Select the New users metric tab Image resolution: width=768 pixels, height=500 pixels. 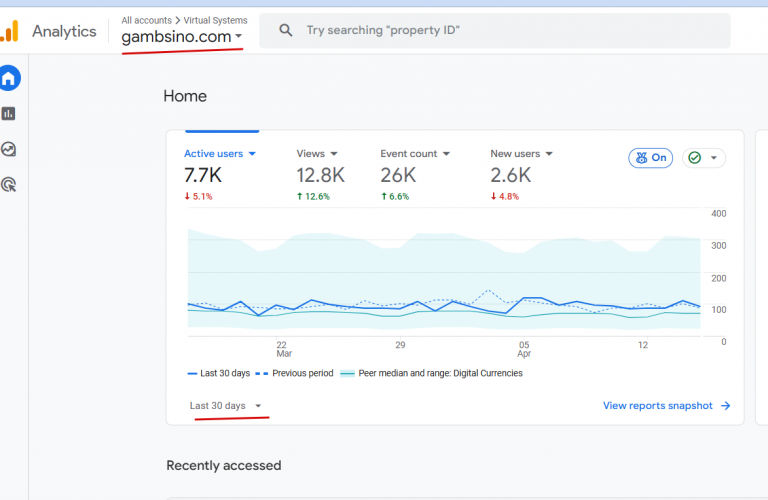[x=521, y=154]
